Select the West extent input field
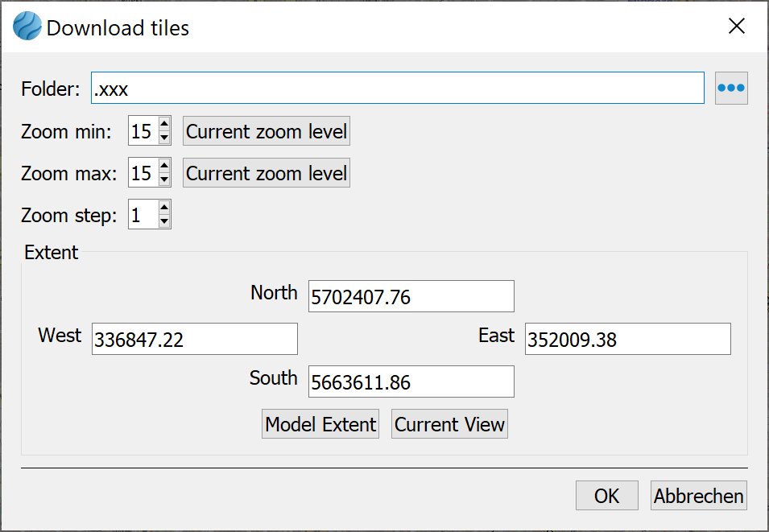 point(194,340)
